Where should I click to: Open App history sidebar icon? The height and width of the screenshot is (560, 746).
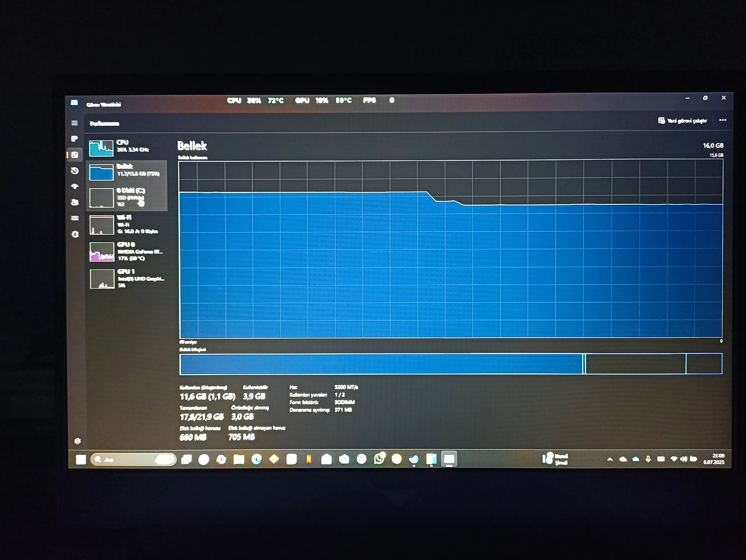75,171
